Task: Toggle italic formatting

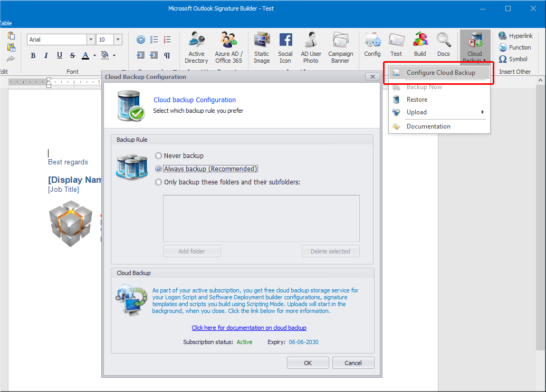Action: click(46, 55)
